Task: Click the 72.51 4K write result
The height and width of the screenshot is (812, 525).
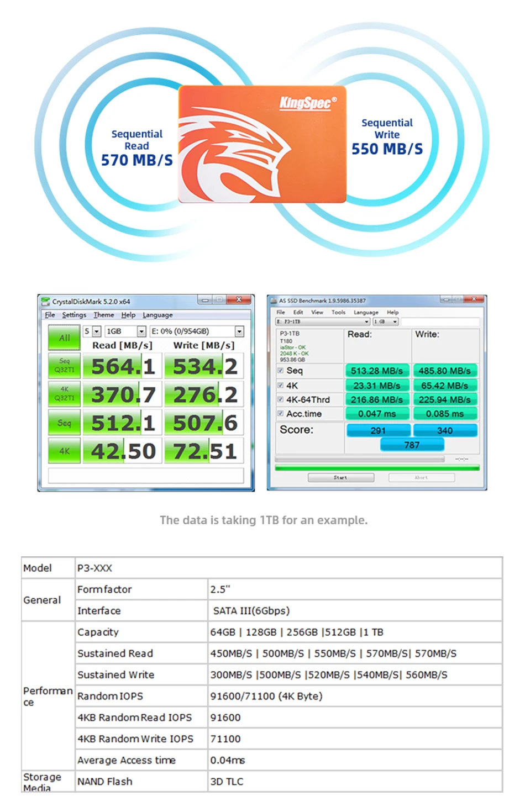Action: click(x=204, y=451)
